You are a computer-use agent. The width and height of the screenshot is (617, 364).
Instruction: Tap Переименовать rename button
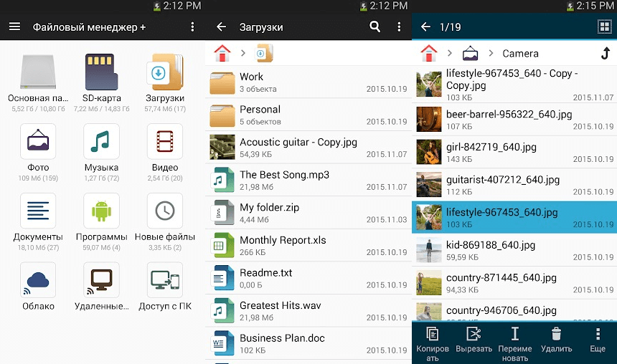(x=514, y=341)
